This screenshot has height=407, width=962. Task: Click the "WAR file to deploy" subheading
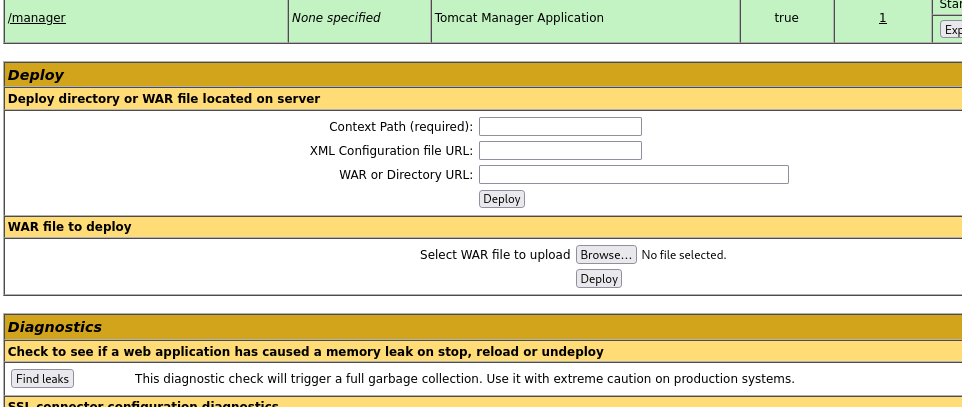click(x=70, y=227)
